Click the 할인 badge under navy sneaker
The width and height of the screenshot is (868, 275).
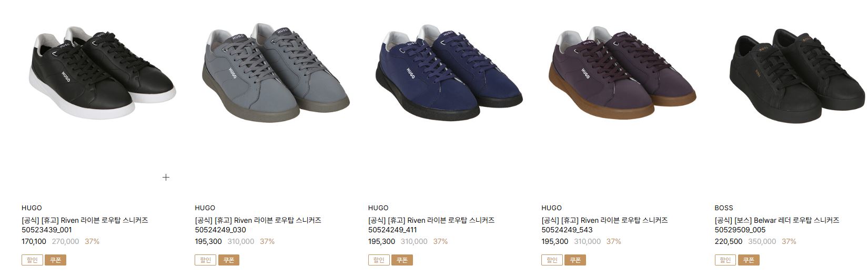379,260
